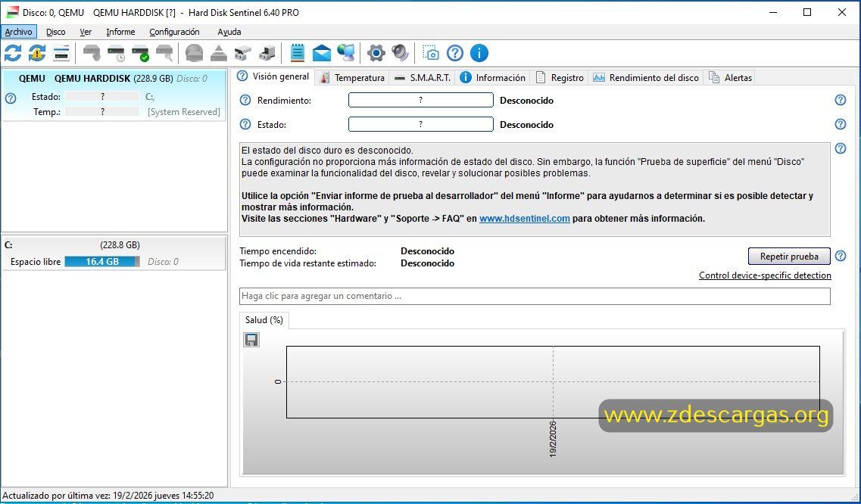Click the grey disk clone icon before notepad
The height and width of the screenshot is (504, 861).
(x=267, y=53)
